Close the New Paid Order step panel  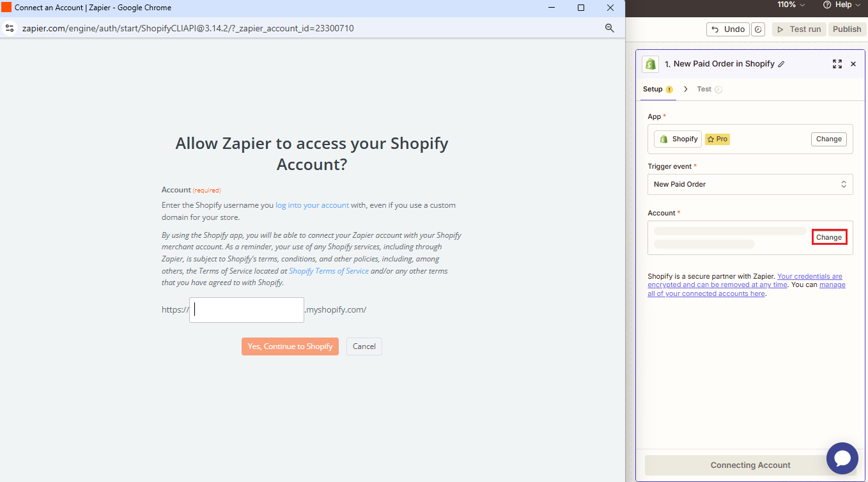pos(853,64)
